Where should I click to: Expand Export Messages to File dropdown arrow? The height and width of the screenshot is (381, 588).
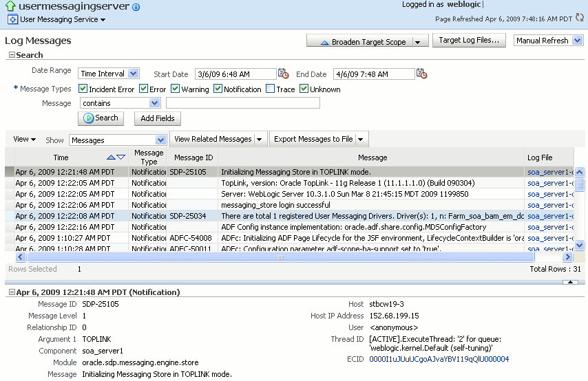click(360, 140)
